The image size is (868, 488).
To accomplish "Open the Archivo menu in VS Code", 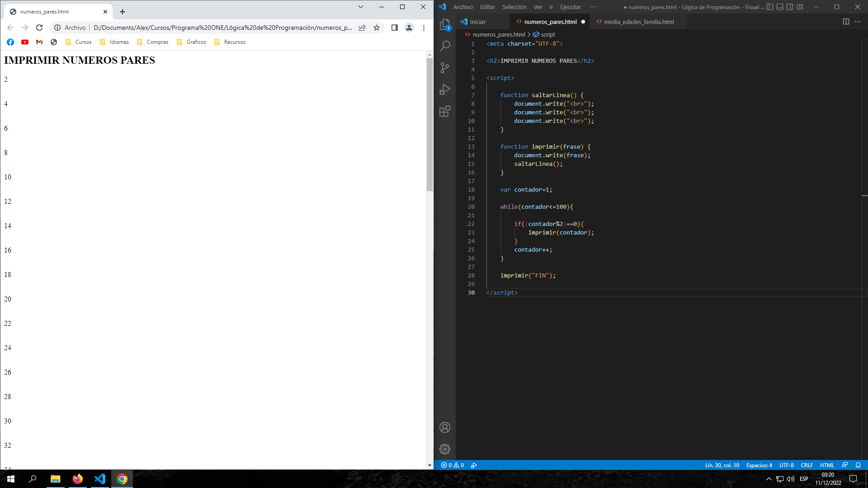I will (463, 7).
